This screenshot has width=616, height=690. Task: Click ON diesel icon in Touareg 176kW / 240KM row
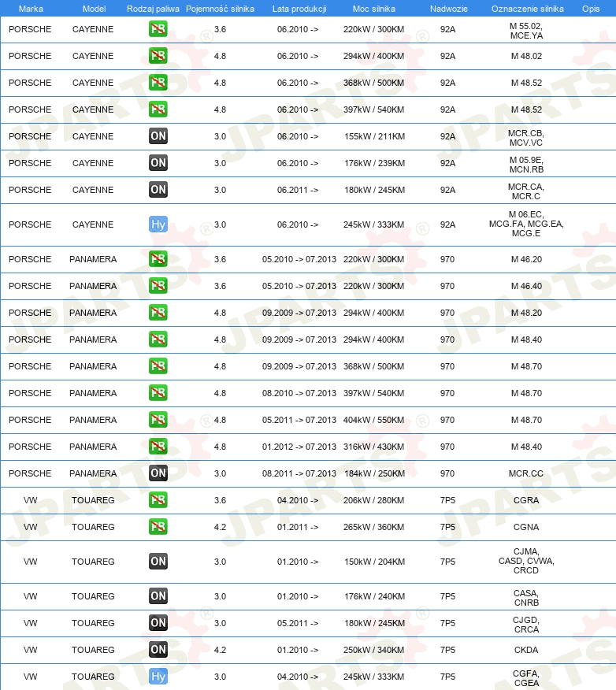click(158, 596)
